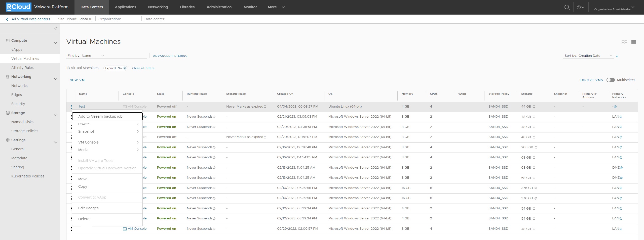Image resolution: width=644 pixels, height=240 pixels.
Task: Open the test VM name link
Action: pyautogui.click(x=82, y=107)
